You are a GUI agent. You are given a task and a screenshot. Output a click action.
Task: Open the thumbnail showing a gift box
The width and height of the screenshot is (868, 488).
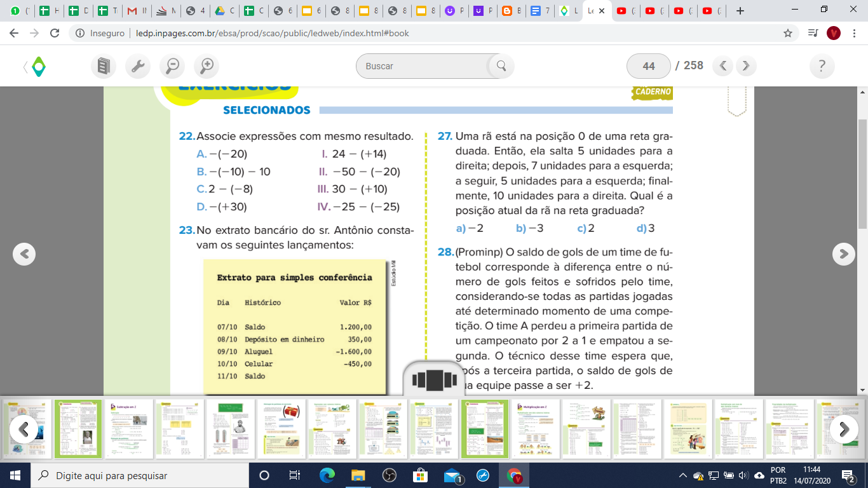pos(281,429)
